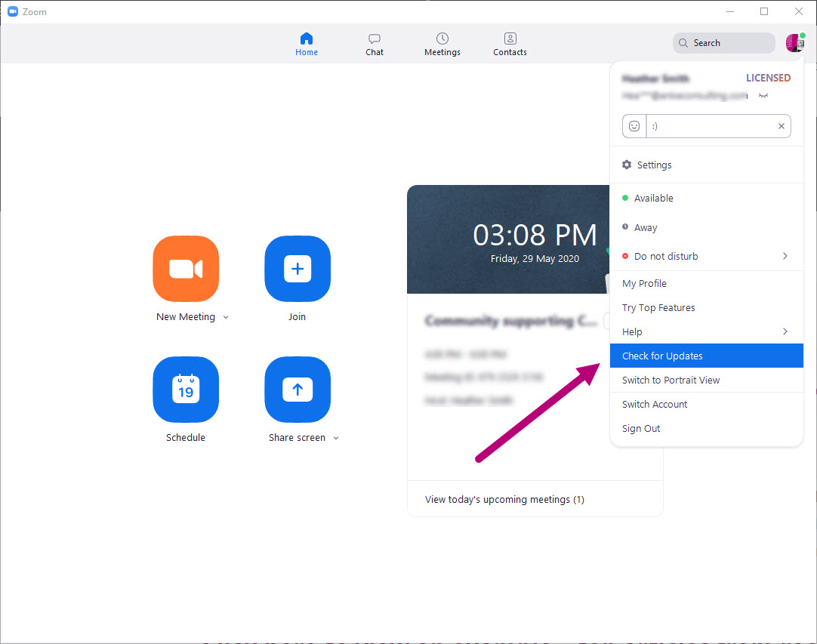Go to Meetings clock icon
817x644 pixels.
click(442, 39)
